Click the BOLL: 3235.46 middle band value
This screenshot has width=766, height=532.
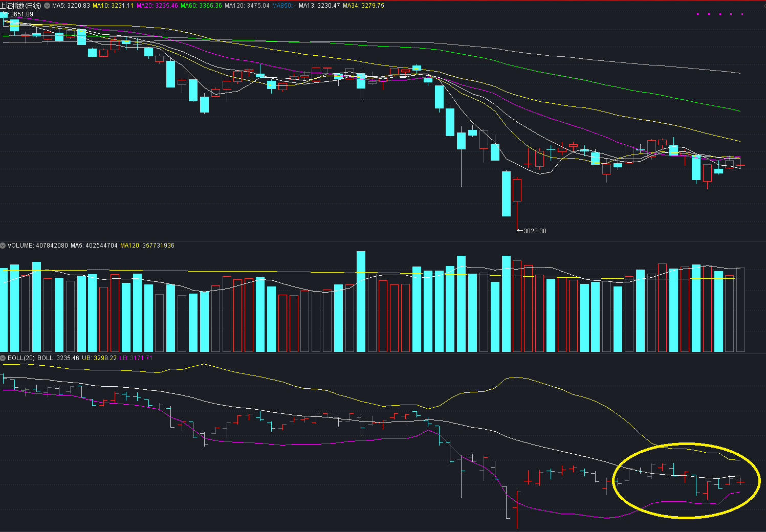tap(58, 358)
